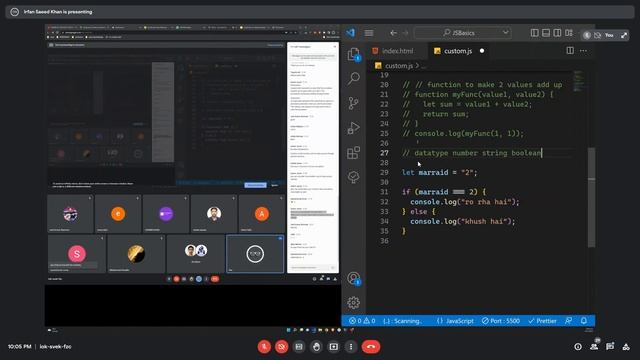Open the Extensions view

[x=353, y=153]
